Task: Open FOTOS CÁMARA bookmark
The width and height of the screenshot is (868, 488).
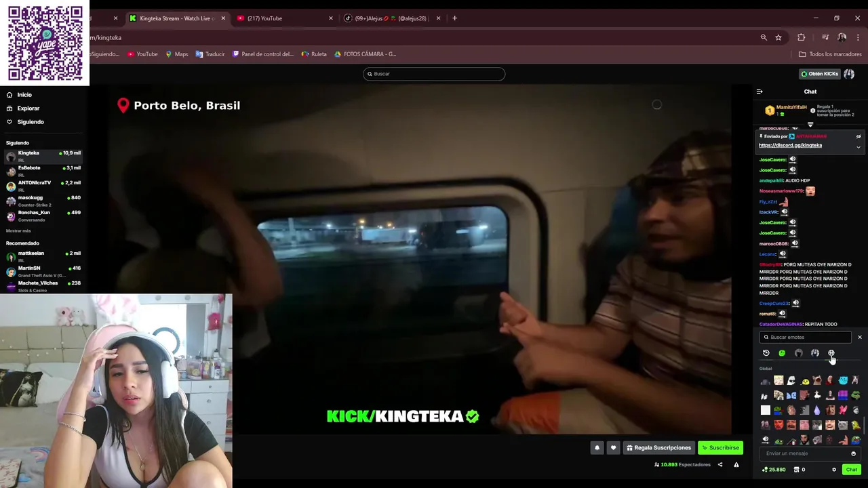Action: (x=365, y=54)
